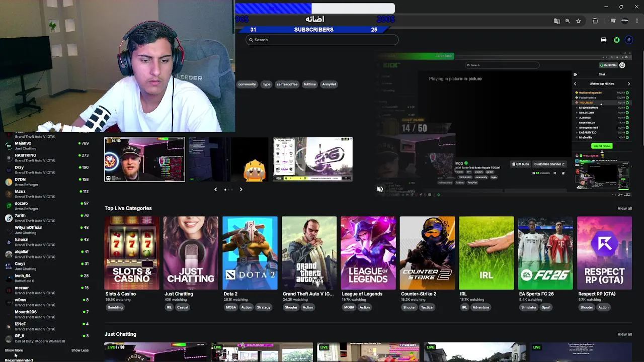
Task: Click the 'community' stream tag
Action: pos(247,84)
